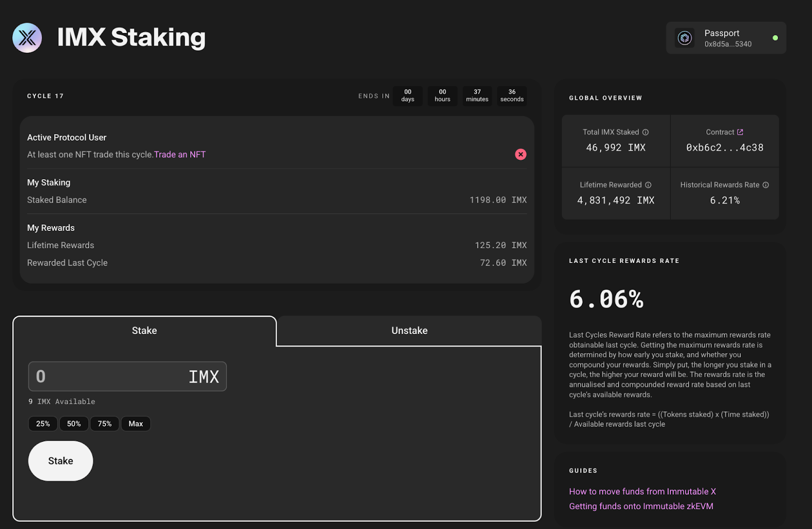Click the My Staking heading
Viewport: 812px width, 529px height.
pos(49,183)
